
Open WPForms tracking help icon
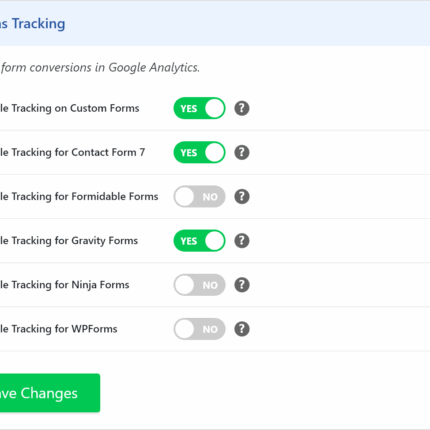[242, 329]
